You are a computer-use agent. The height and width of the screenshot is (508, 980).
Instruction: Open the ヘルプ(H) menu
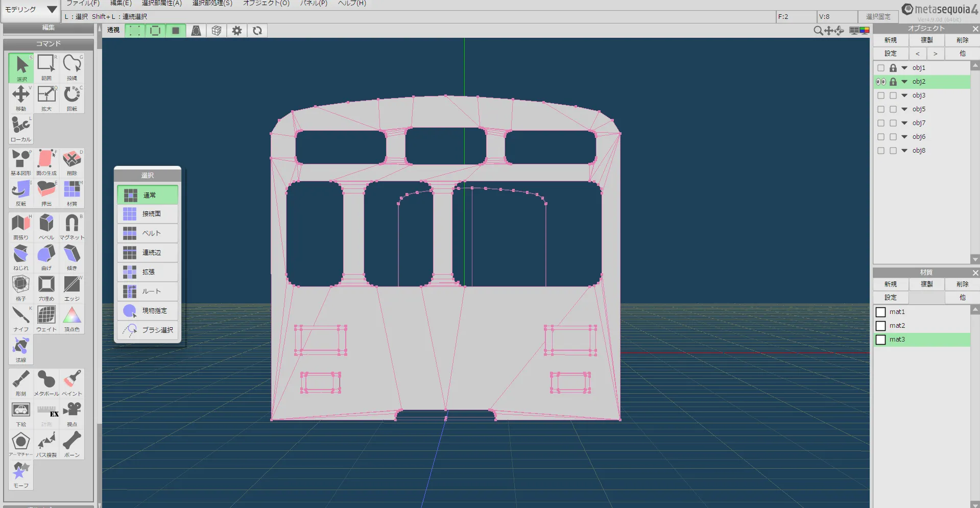click(x=352, y=3)
